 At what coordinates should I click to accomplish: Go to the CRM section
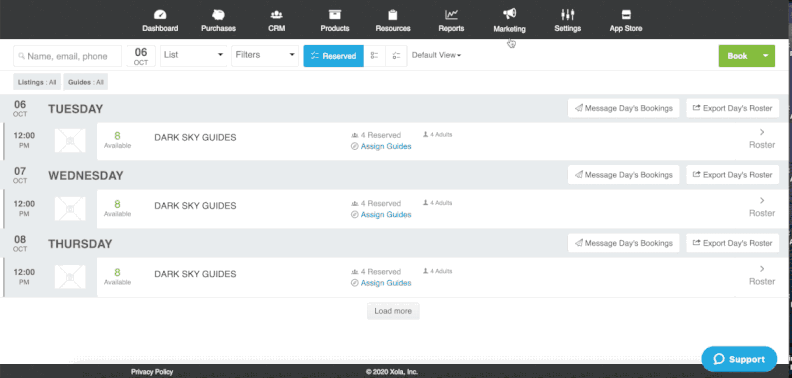(x=276, y=21)
